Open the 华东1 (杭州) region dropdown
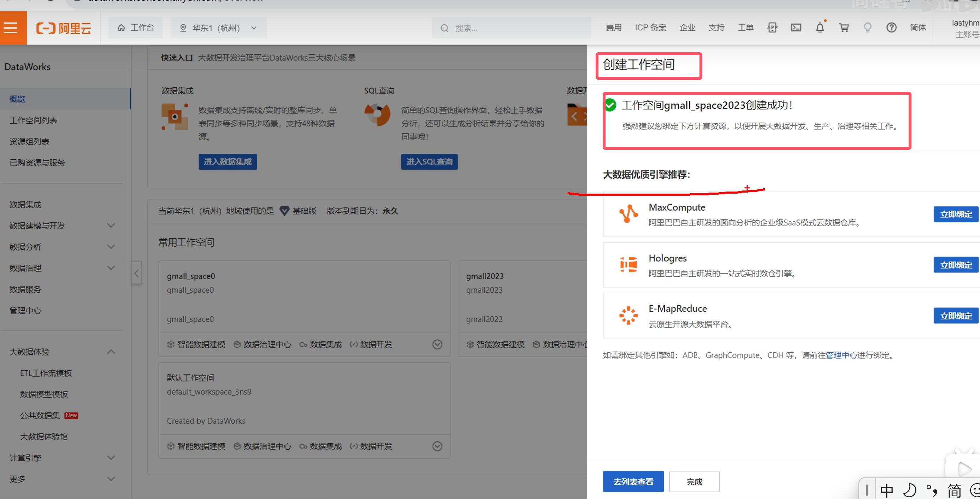Image resolution: width=980 pixels, height=499 pixels. click(218, 28)
